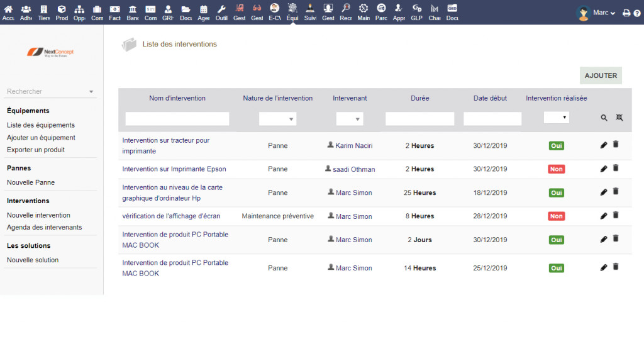Open Nouvelle solution link
The height and width of the screenshot is (339, 644).
(33, 260)
